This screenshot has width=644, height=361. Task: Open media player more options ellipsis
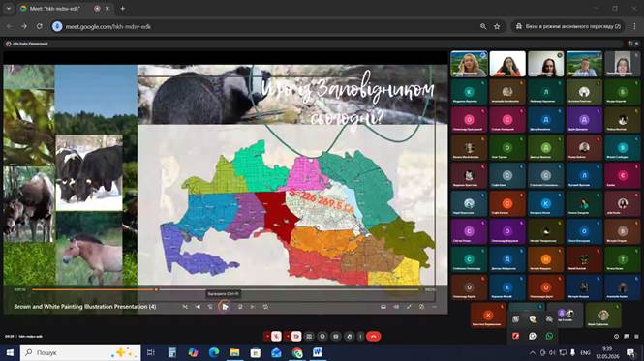coord(434,307)
